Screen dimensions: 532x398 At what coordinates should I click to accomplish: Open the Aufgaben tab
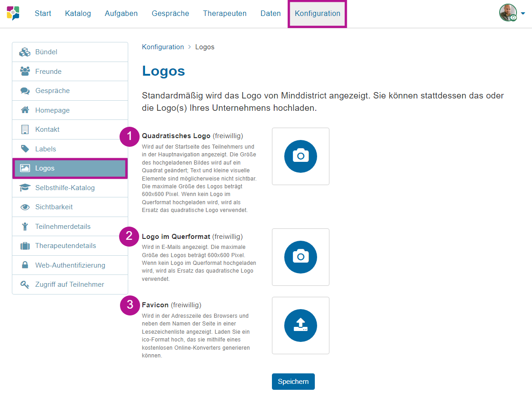121,14
